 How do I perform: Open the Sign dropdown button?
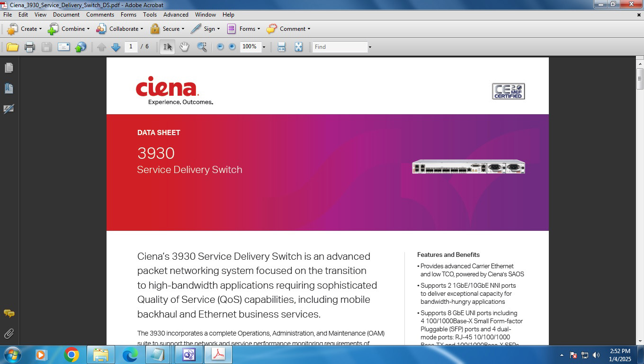coord(205,29)
